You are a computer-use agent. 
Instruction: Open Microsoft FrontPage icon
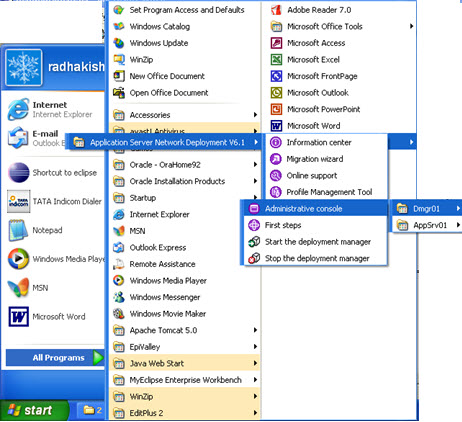276,76
